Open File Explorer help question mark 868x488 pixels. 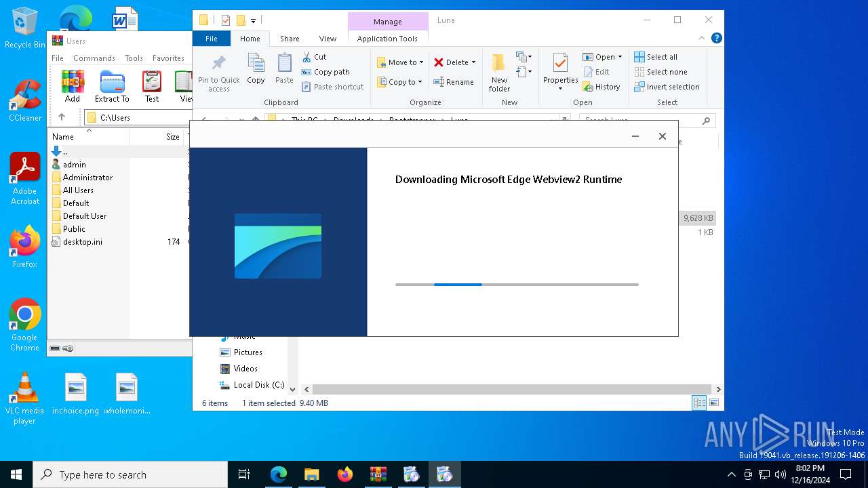click(x=717, y=39)
